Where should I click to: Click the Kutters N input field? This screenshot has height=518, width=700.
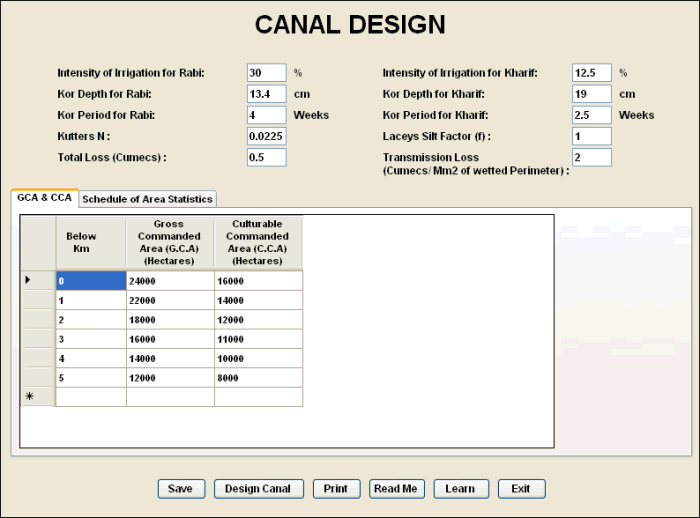point(266,136)
